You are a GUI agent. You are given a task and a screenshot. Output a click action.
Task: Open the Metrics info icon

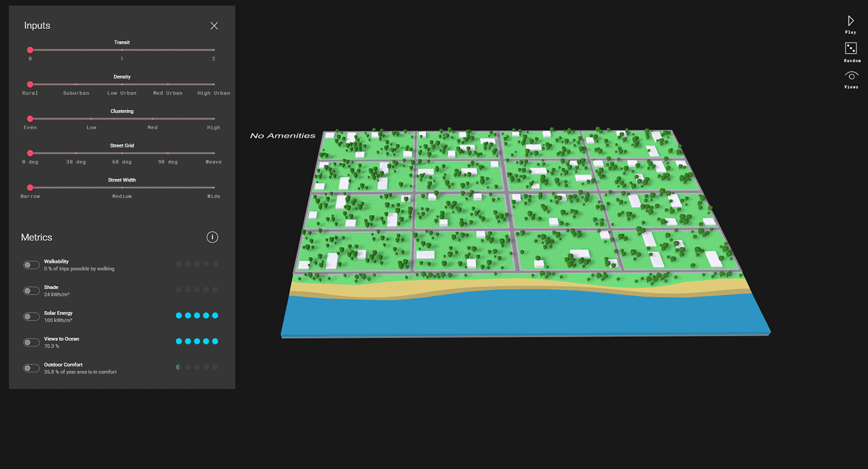pos(212,237)
